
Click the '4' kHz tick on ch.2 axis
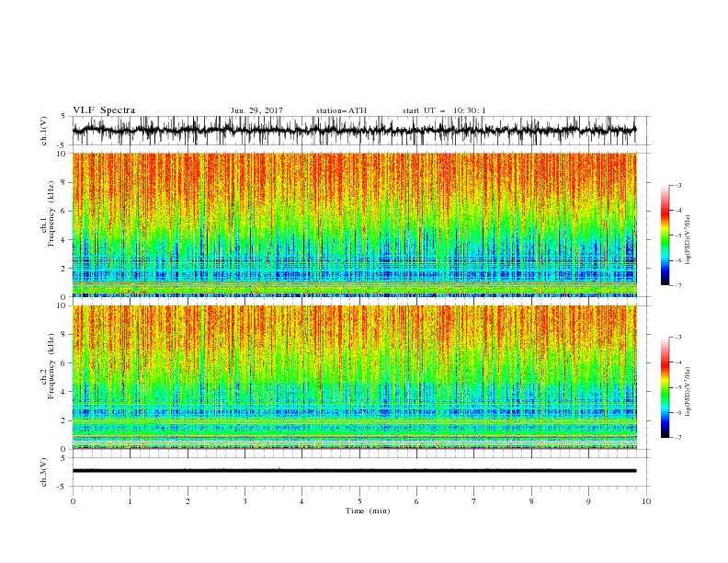tap(64, 392)
